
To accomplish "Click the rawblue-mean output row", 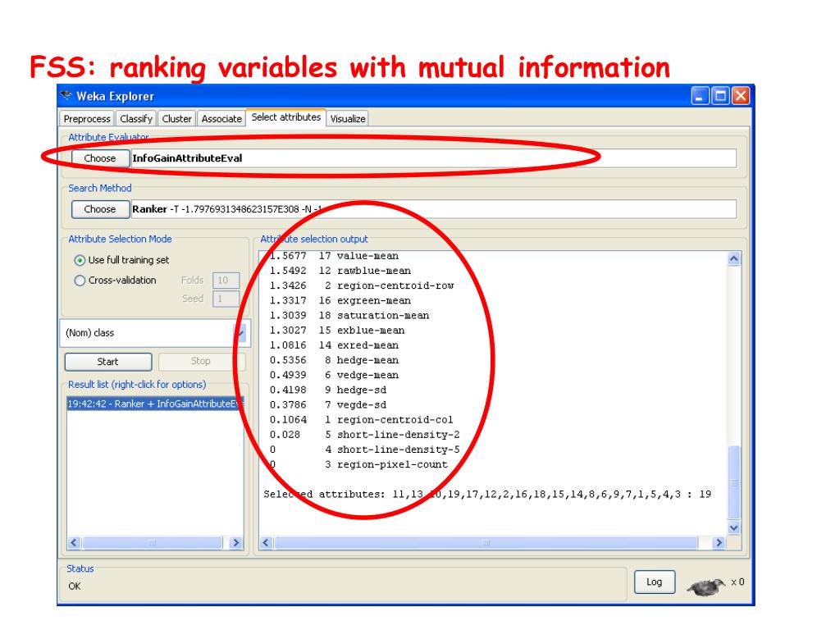I will tap(340, 271).
